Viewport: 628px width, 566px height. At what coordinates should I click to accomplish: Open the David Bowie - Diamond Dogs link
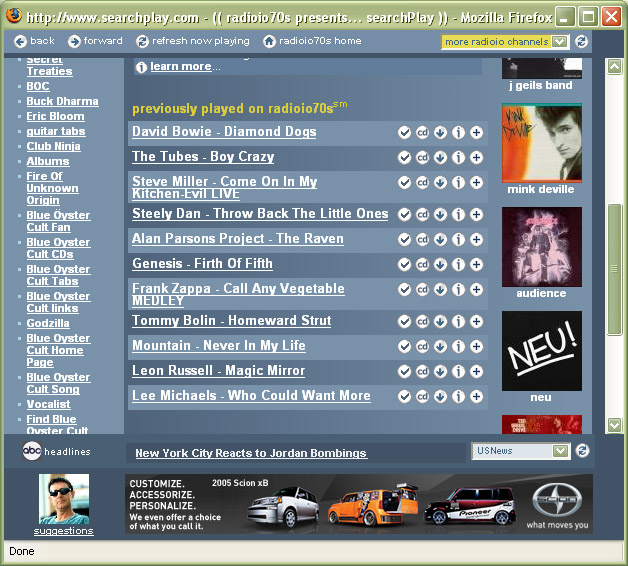tap(224, 132)
